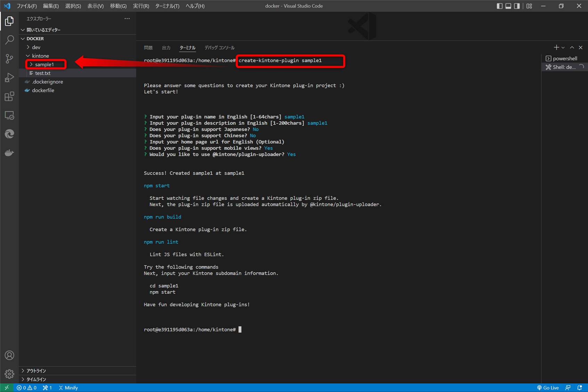Image resolution: width=588 pixels, height=392 pixels.
Task: Toggle the bottom panel layout button
Action: (x=508, y=6)
